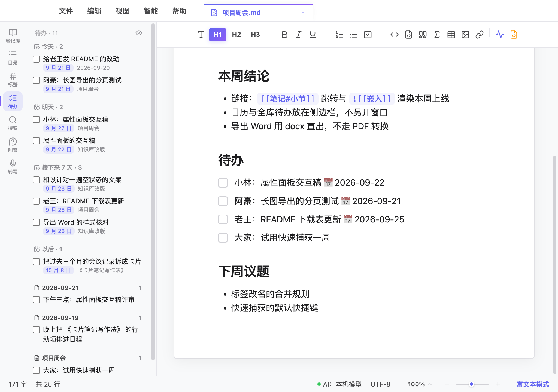Image resolution: width=558 pixels, height=392 pixels.
Task: Insert a math formula
Action: (437, 35)
